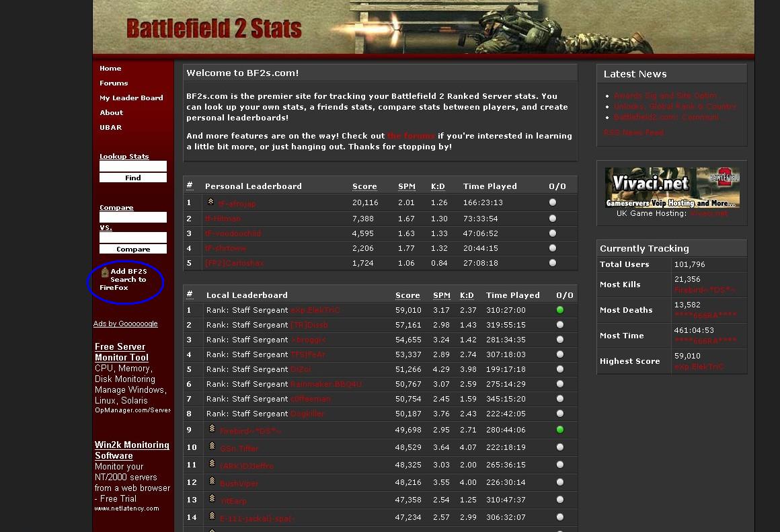Open the About page
Viewport: 780px width, 532px height.
112,112
